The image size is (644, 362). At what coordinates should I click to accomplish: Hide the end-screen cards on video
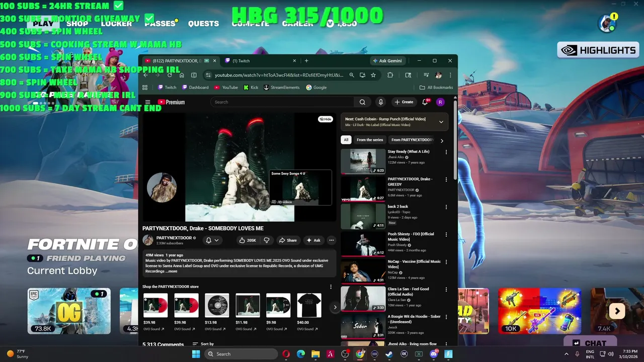(x=326, y=119)
